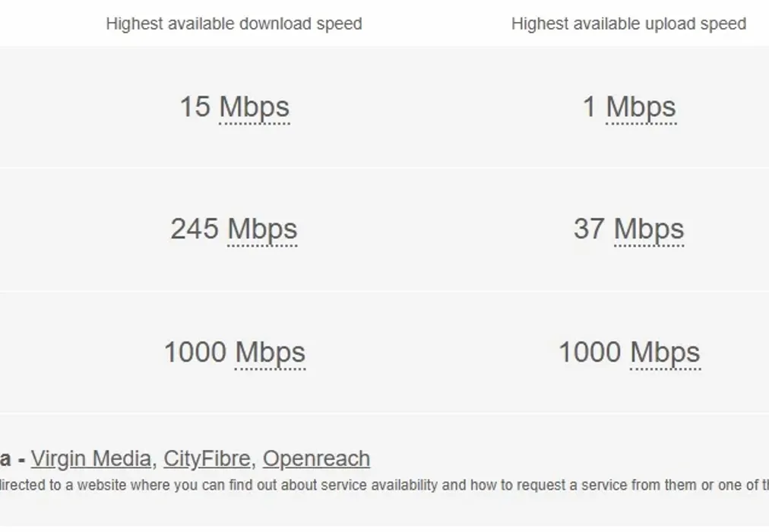This screenshot has height=532, width=769.
Task: Click Mbps abbreviation in 37 Mbps
Action: pyautogui.click(x=649, y=230)
